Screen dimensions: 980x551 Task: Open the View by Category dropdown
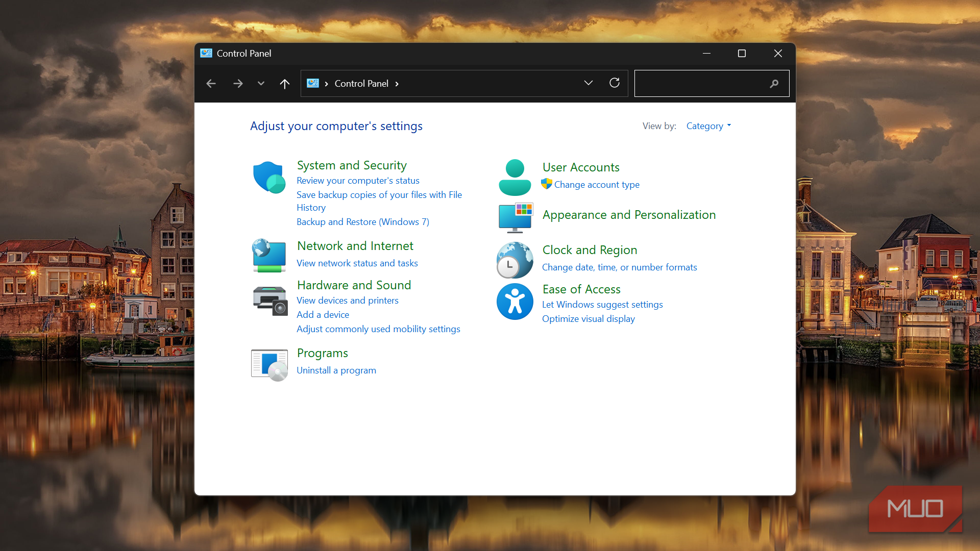pos(708,126)
